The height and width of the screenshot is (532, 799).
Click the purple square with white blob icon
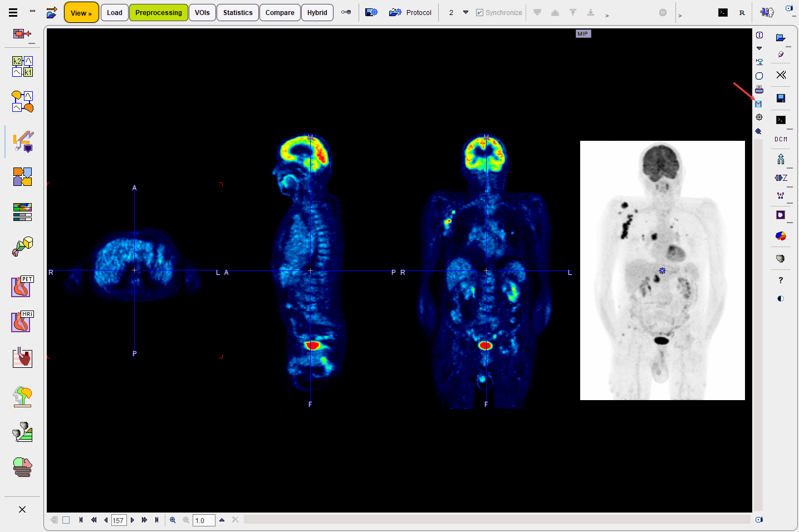(781, 215)
